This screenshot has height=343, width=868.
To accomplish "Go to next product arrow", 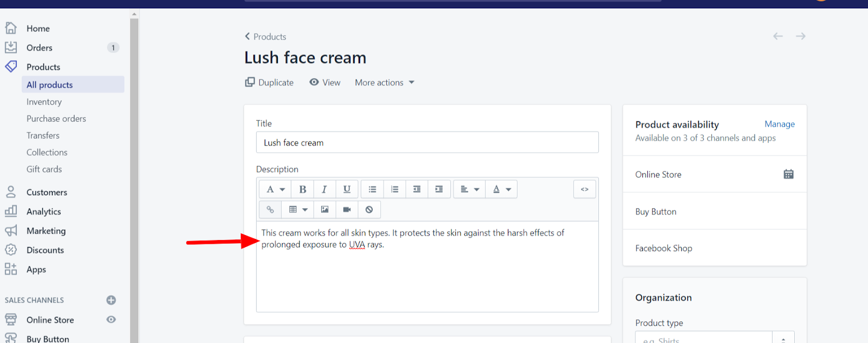I will tap(801, 36).
